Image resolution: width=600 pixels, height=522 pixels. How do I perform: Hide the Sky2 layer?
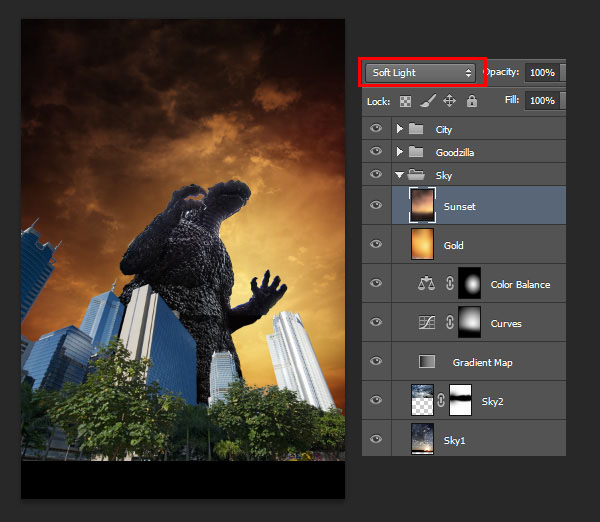[x=376, y=400]
